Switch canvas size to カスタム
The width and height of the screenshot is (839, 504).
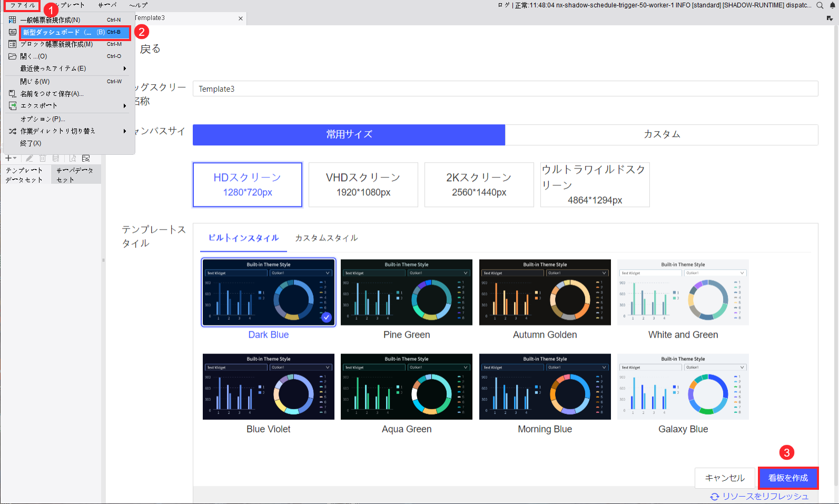point(662,135)
